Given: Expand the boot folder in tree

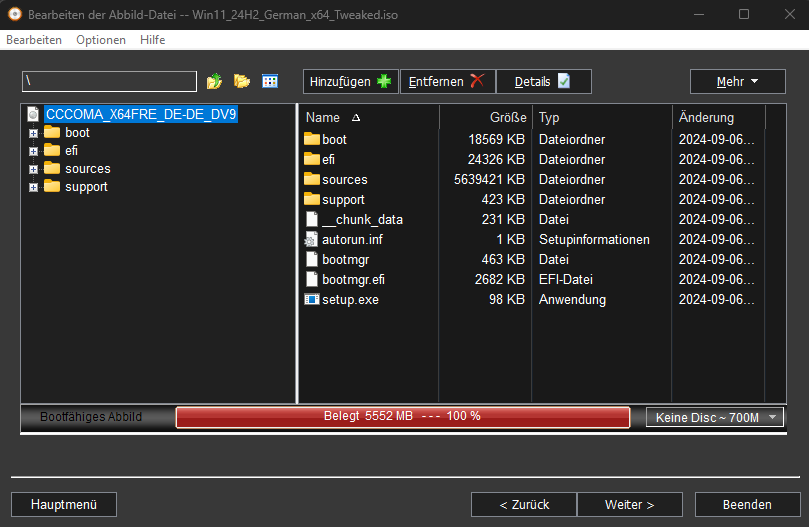Looking at the screenshot, I should (34, 133).
